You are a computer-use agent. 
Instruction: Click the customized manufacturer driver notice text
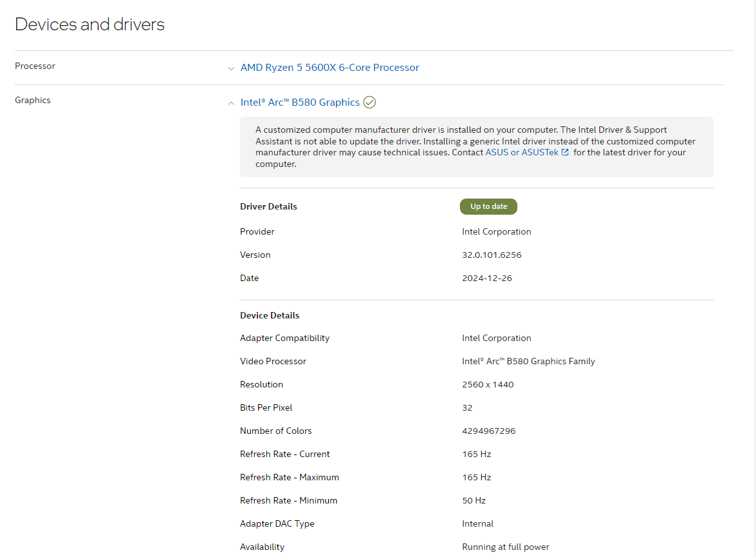point(475,147)
